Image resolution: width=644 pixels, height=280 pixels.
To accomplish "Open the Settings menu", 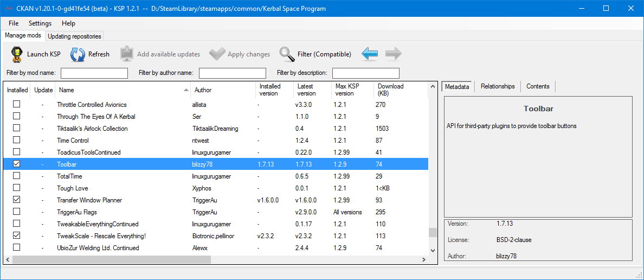I will click(x=40, y=23).
